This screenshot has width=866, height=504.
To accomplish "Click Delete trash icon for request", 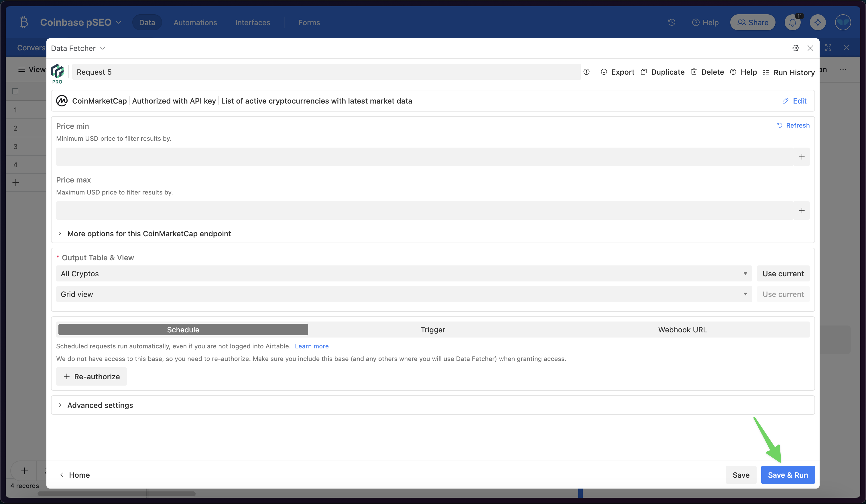I will pos(694,72).
